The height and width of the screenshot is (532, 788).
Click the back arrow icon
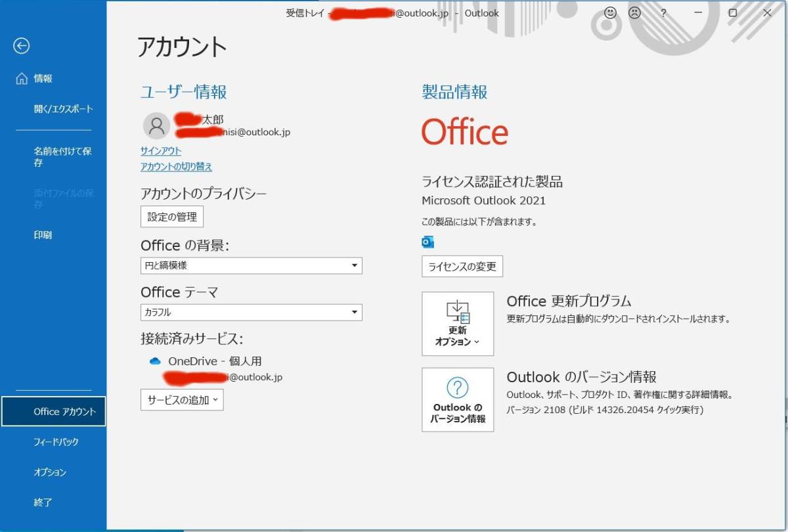tap(22, 45)
